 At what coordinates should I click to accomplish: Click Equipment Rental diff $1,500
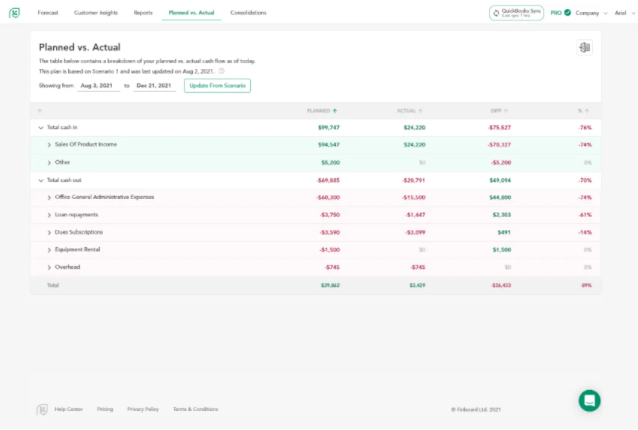point(502,250)
